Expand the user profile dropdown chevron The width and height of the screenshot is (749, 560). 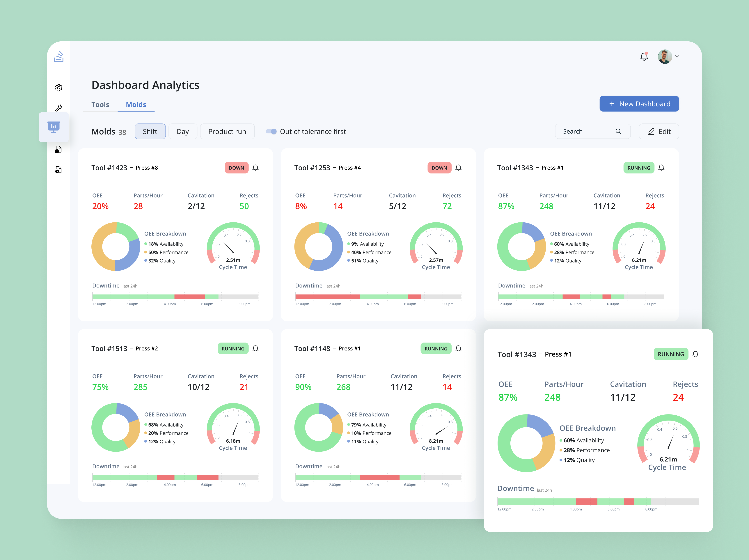pos(677,56)
